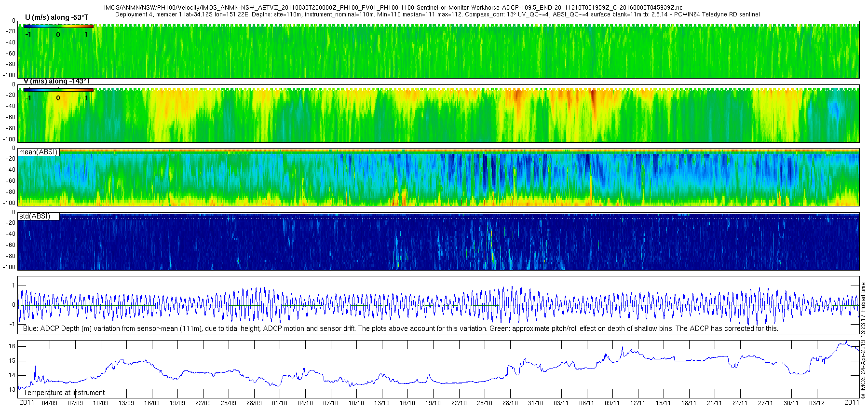868x410 pixels.
Task: Click the strong red V velocity patch near 09/11
Action: (x=593, y=99)
